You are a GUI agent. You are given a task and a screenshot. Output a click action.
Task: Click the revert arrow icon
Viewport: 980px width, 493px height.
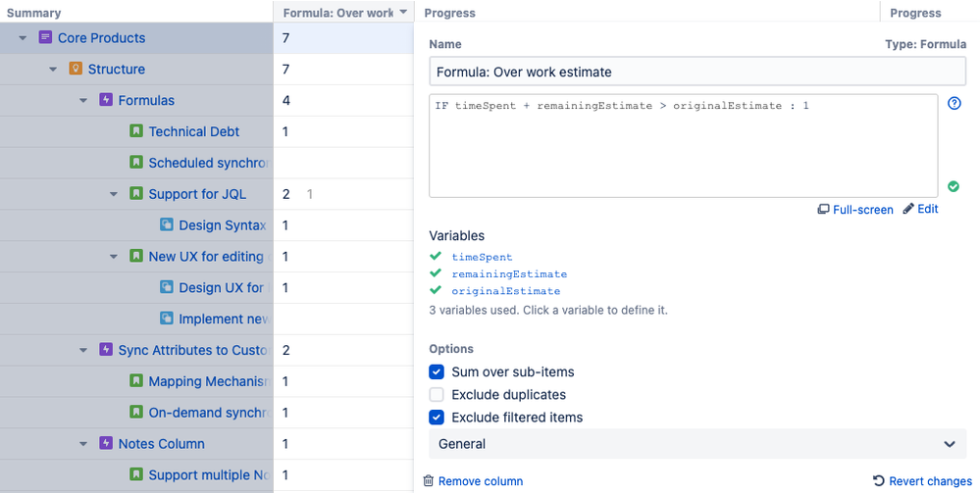(879, 480)
